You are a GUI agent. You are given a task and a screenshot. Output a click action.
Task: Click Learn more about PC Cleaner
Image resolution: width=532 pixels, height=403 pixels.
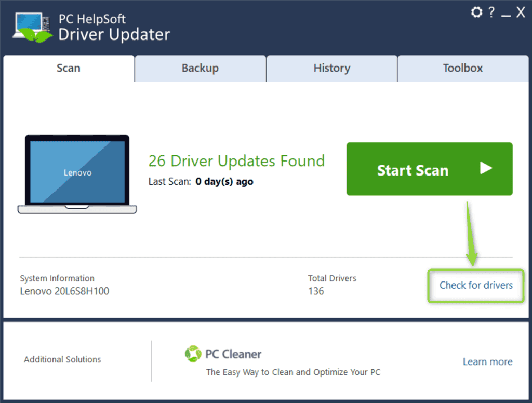[x=487, y=362]
